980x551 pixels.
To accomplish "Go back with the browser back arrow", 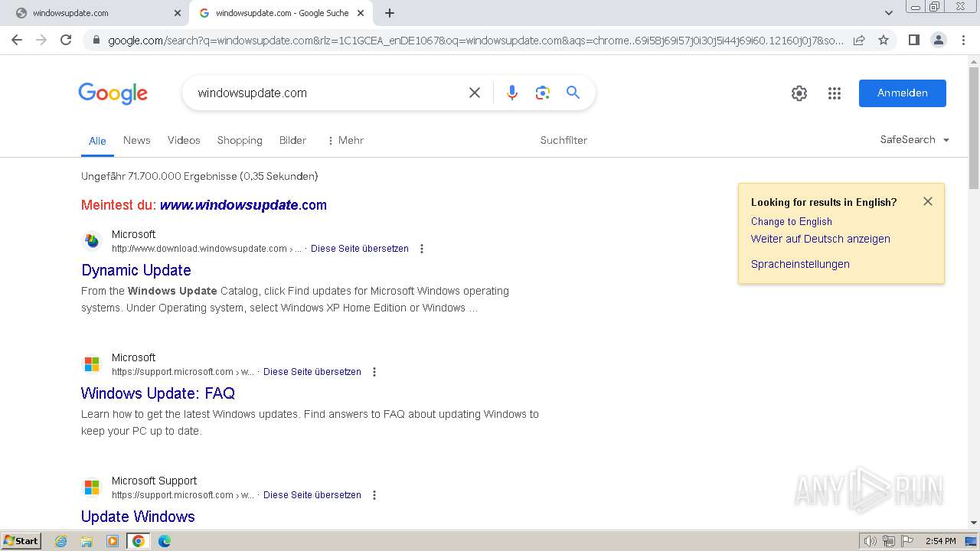I will (x=17, y=40).
